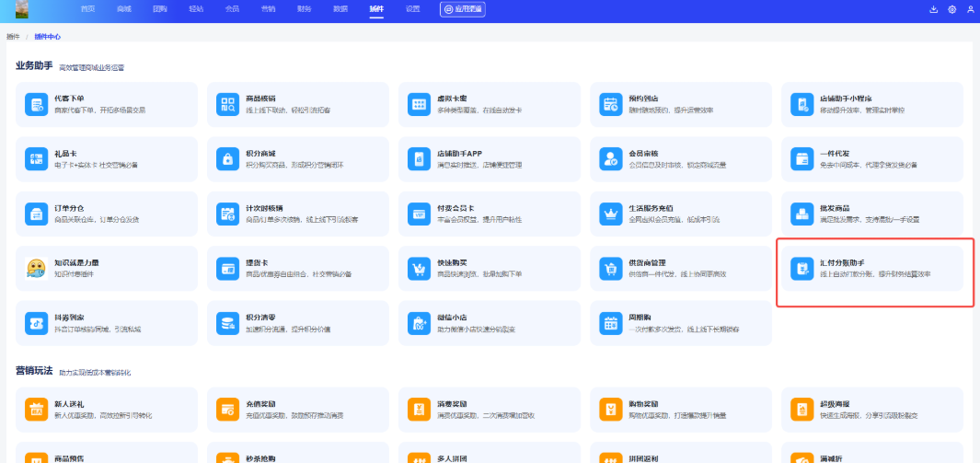The image size is (980, 463).
Task: Open the 会员 menu in top navigation
Action: coord(232,8)
